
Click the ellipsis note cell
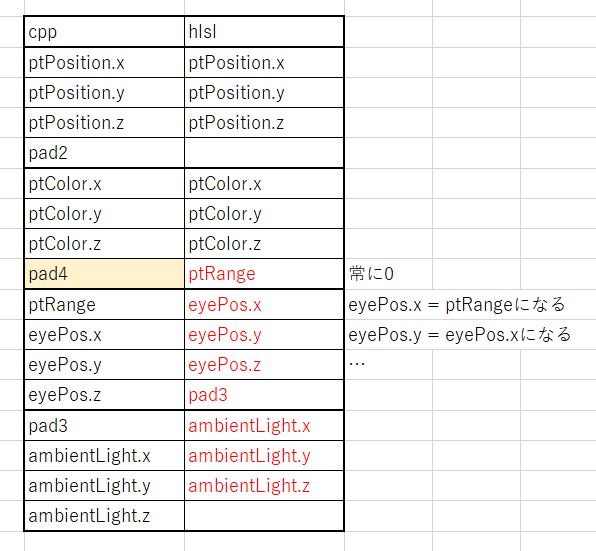[x=388, y=365]
